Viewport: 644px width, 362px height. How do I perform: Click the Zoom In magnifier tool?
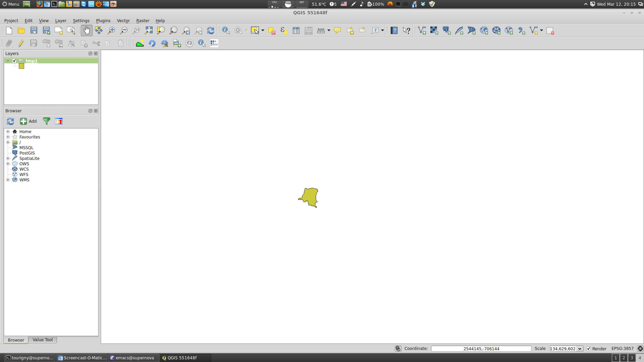(111, 31)
